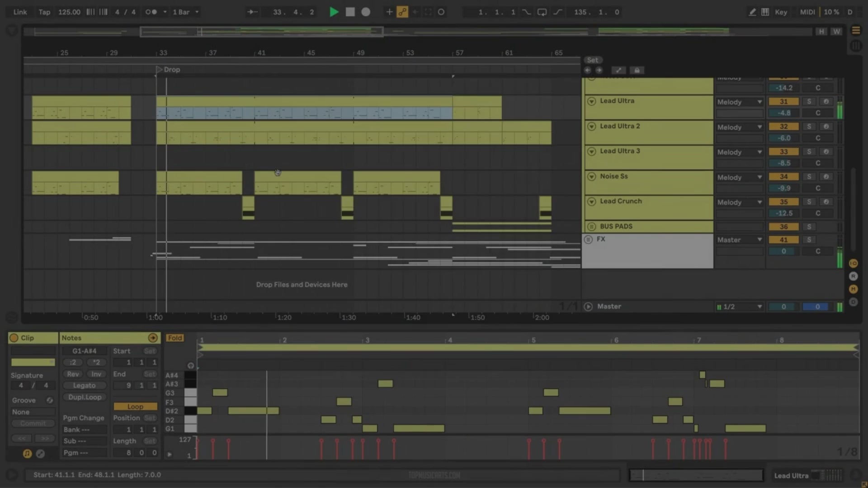Enable the Draw Mode pencil icon
This screenshot has height=488, width=868.
(x=752, y=12)
